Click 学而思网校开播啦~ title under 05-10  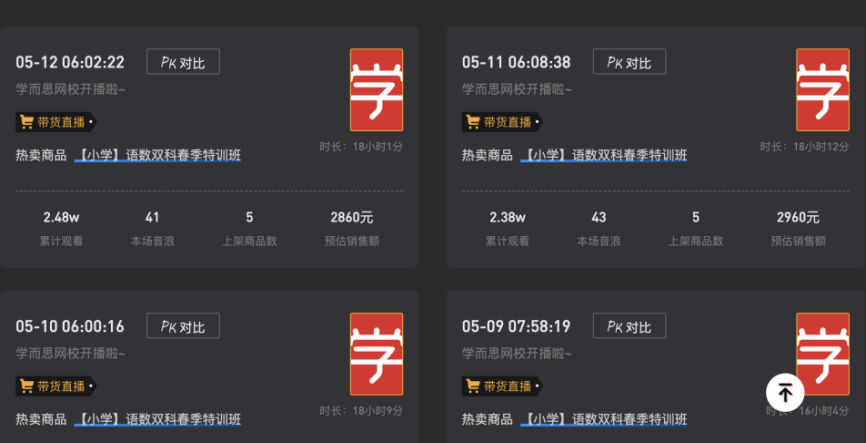(71, 354)
